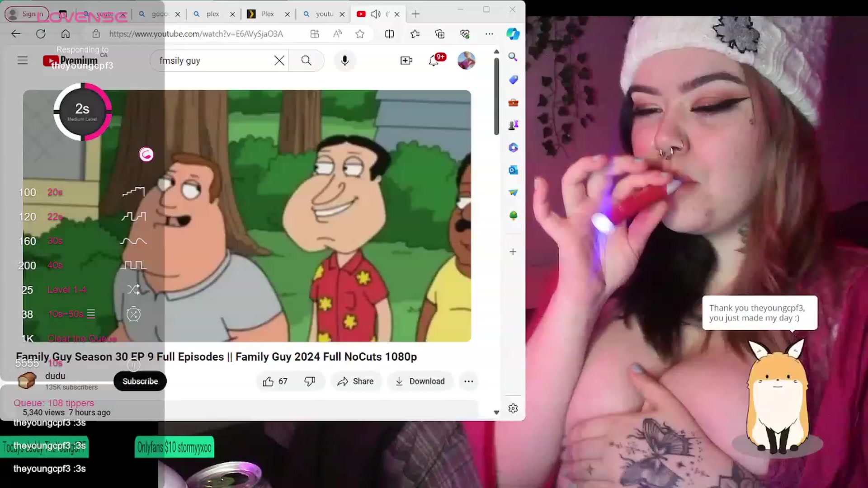Open the Copilot icon in Edge toolbar
The width and height of the screenshot is (868, 488).
click(513, 34)
